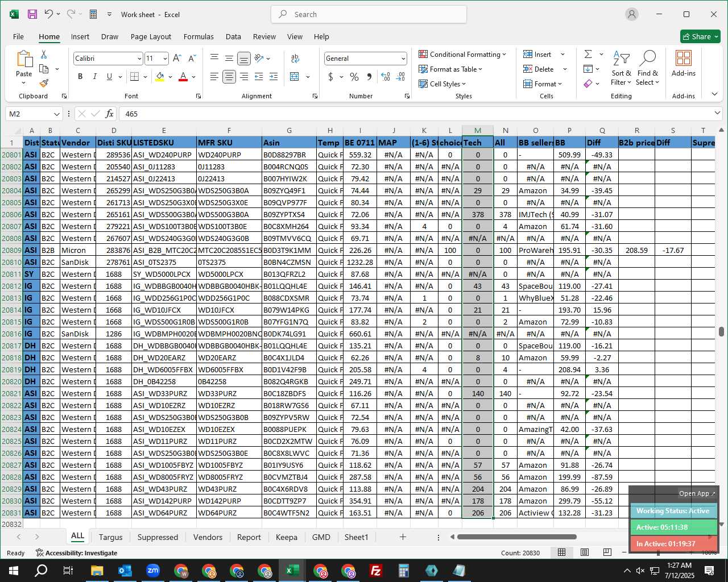Click the Percent Style icon
Viewport: 728px width, 582px height.
354,76
